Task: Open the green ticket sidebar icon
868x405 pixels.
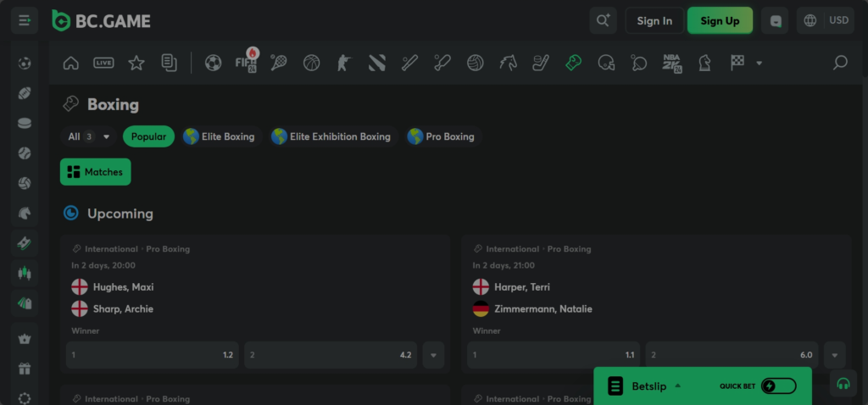Action: 25,243
